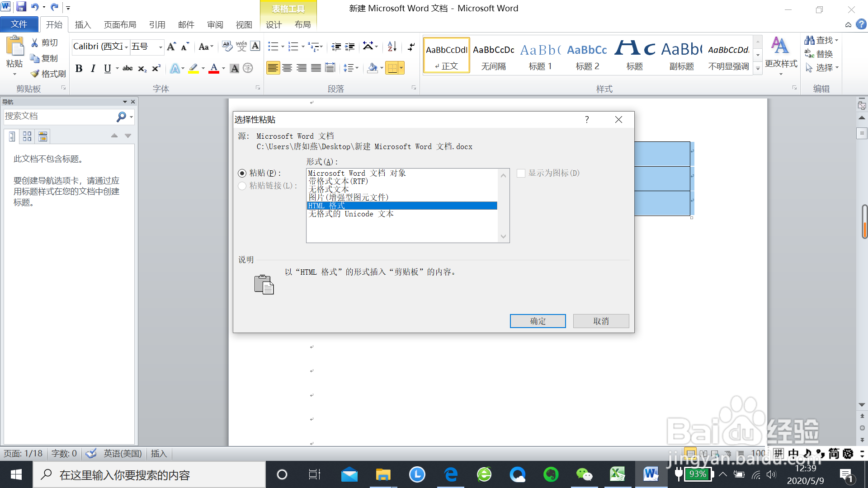Click the red font color swatch
The width and height of the screenshot is (868, 488).
214,72
